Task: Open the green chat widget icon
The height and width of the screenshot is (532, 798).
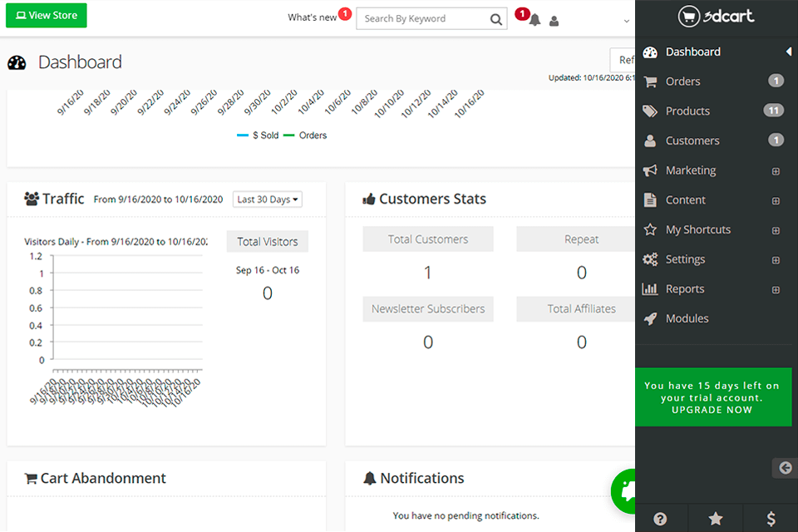Action: pos(623,490)
